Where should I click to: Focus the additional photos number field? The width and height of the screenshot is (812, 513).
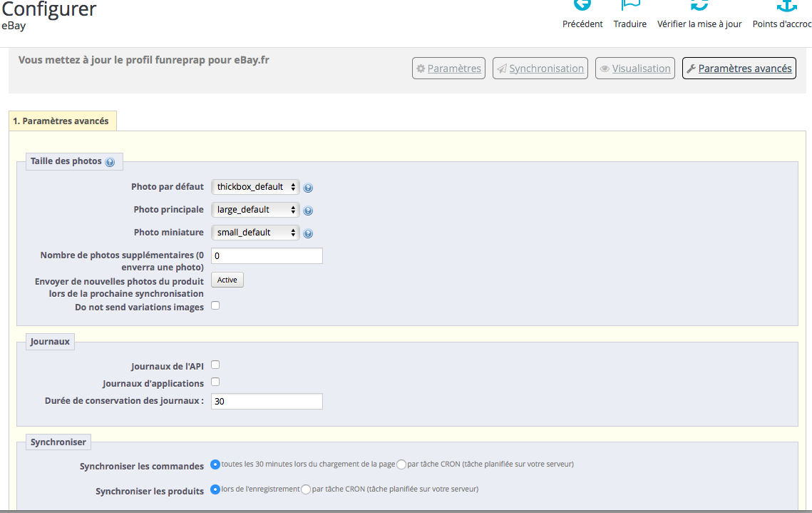(x=267, y=256)
